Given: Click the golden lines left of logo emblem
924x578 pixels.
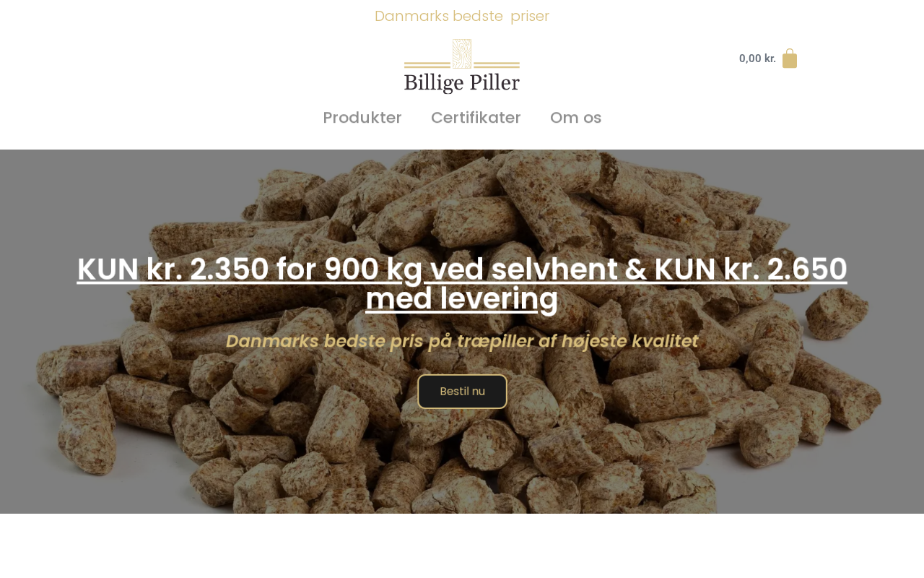Looking at the screenshot, I should tap(427, 65).
